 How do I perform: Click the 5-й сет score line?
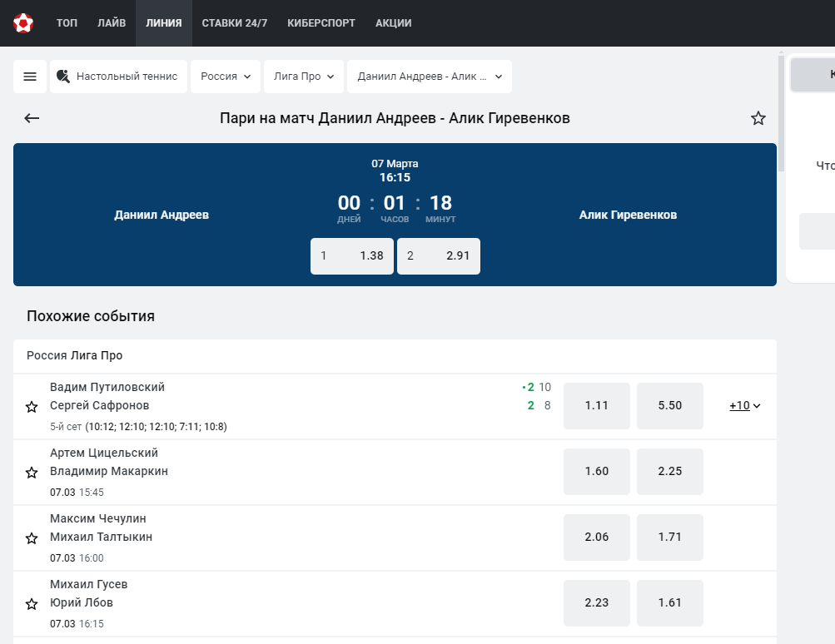(138, 427)
